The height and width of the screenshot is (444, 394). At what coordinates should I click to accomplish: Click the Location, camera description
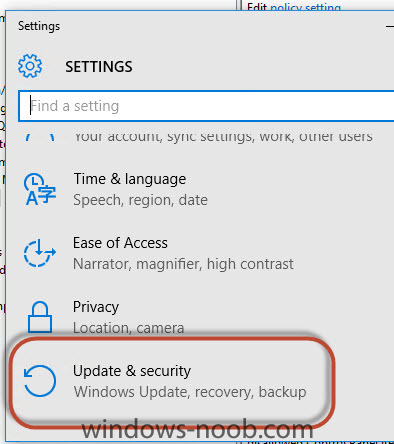point(128,328)
